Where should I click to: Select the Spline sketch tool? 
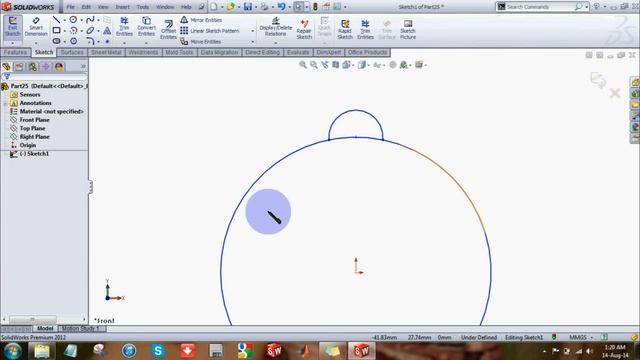click(90, 20)
